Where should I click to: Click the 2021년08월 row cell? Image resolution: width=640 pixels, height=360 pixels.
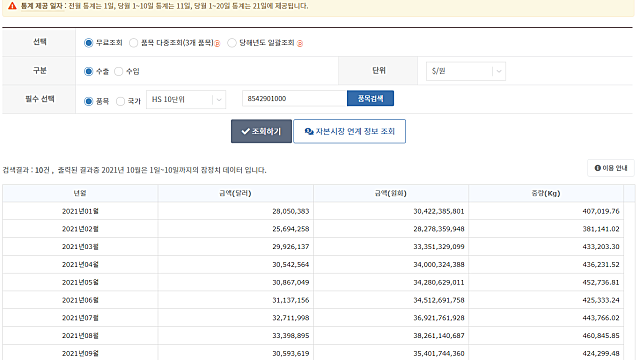pyautogui.click(x=80, y=336)
